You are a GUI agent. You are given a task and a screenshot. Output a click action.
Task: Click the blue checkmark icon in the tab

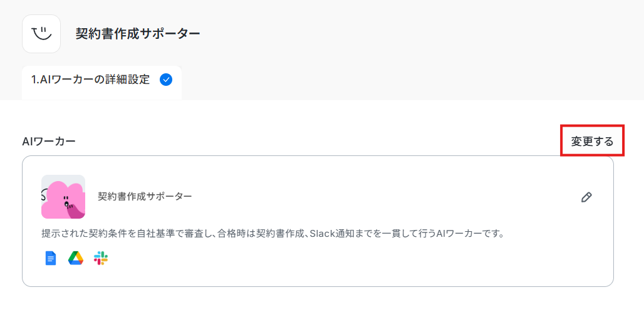click(166, 80)
